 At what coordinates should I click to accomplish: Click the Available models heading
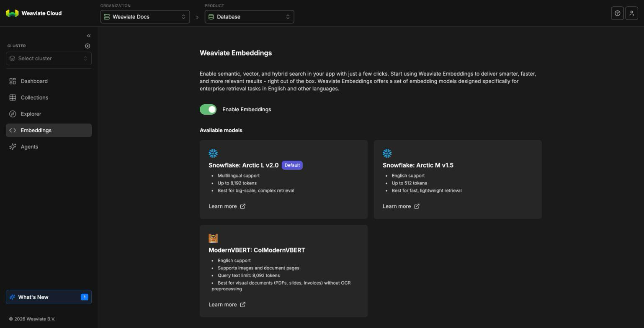221,131
